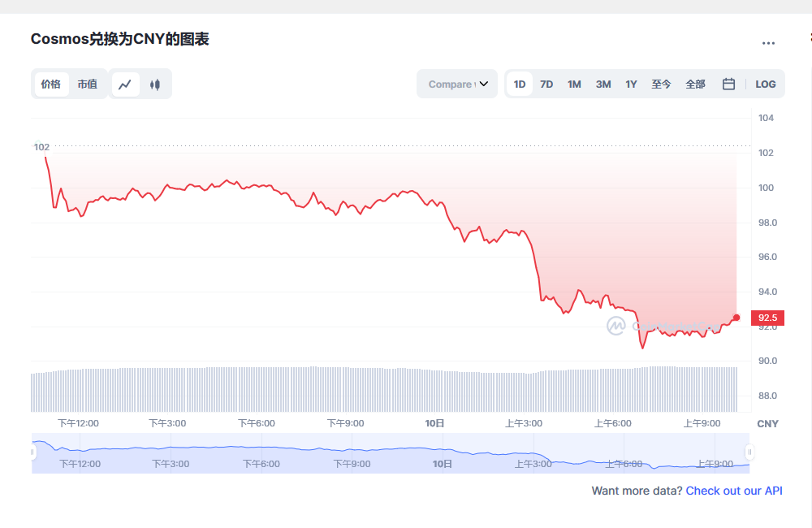The width and height of the screenshot is (812, 528).
Task: Click the 下午9:00 label on main chart axis
Action: (x=345, y=423)
